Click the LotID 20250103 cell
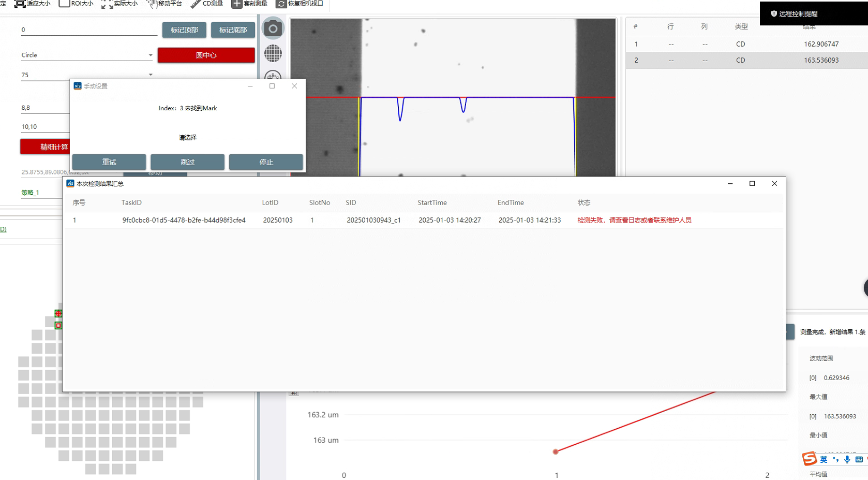 (278, 220)
